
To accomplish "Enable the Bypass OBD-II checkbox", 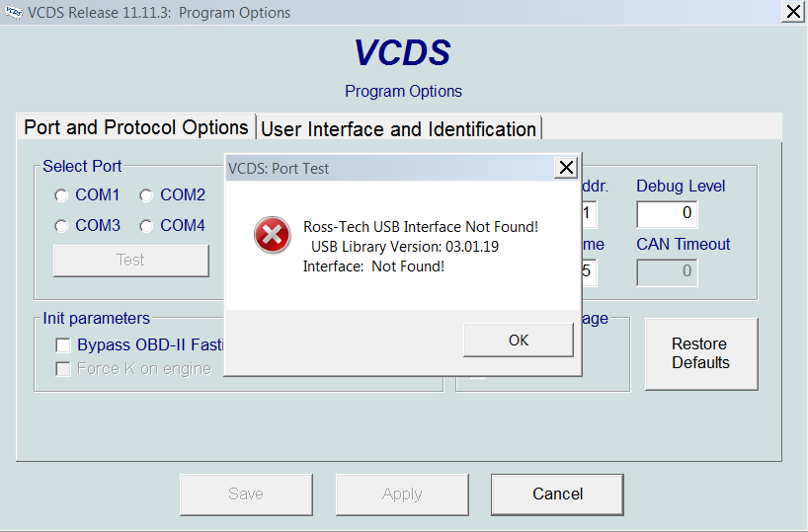I will pyautogui.click(x=63, y=345).
